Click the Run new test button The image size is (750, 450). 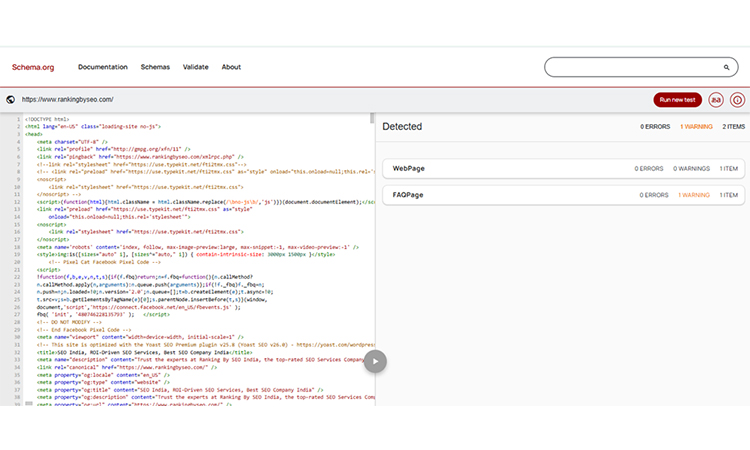click(677, 100)
